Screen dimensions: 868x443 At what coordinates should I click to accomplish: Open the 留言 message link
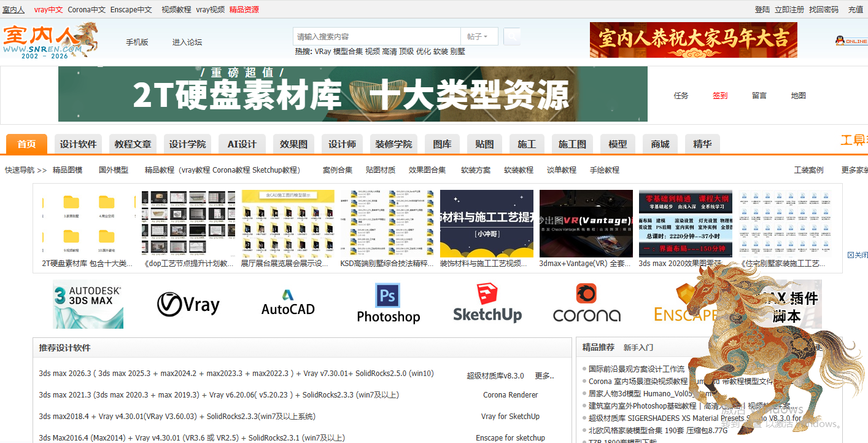[x=759, y=96]
